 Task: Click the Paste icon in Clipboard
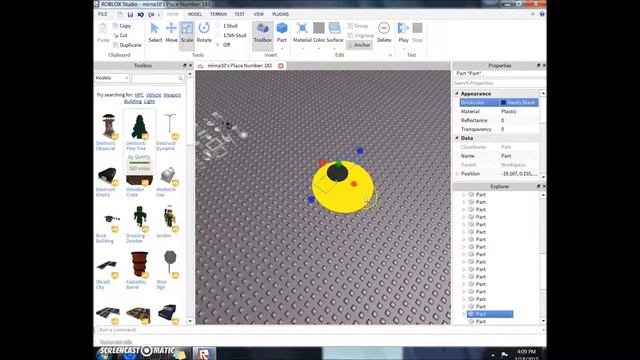point(103,29)
